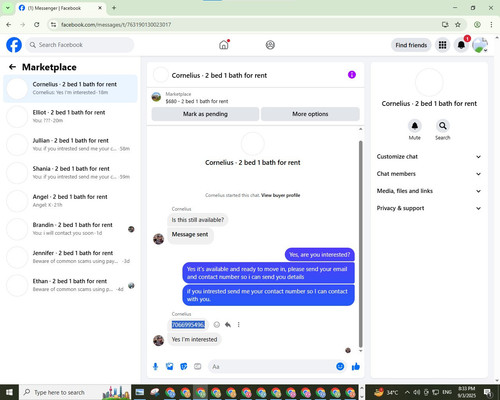Open the 34°C weather widget
Screen dimensions: 500x400
point(387,392)
